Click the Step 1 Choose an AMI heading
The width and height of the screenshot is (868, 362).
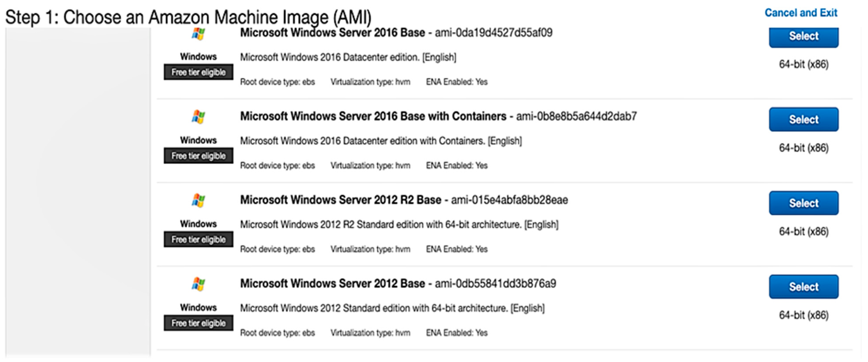tap(188, 18)
